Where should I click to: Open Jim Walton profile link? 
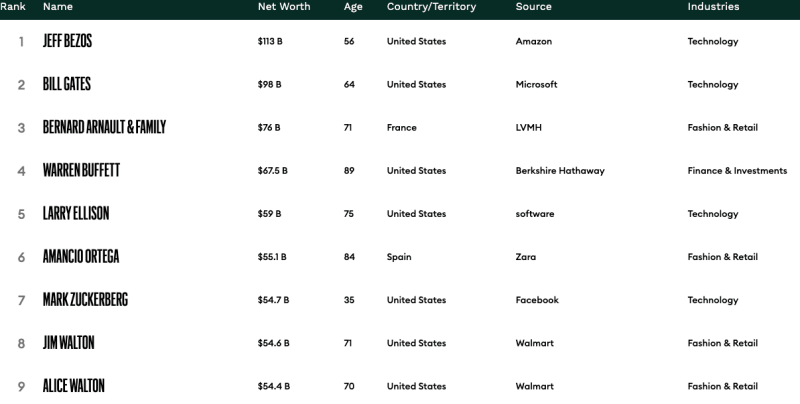pos(69,343)
